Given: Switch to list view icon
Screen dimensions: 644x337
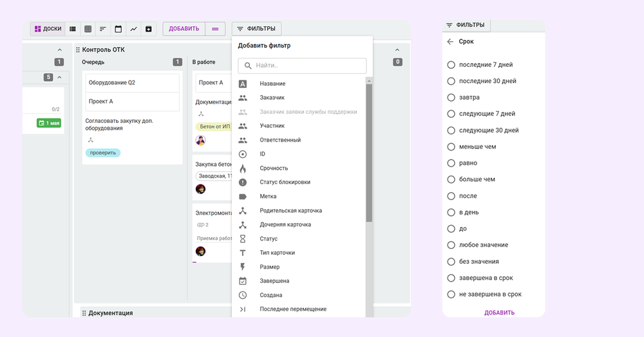Looking at the screenshot, I should click(x=73, y=29).
